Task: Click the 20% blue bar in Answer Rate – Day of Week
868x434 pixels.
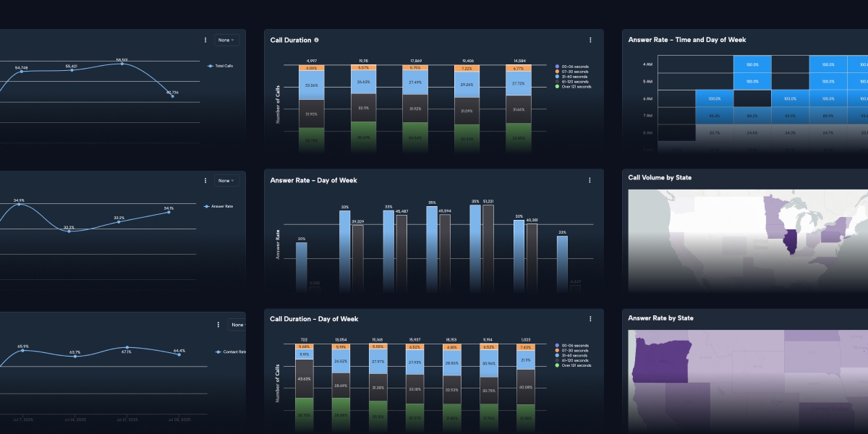Action: pyautogui.click(x=302, y=268)
